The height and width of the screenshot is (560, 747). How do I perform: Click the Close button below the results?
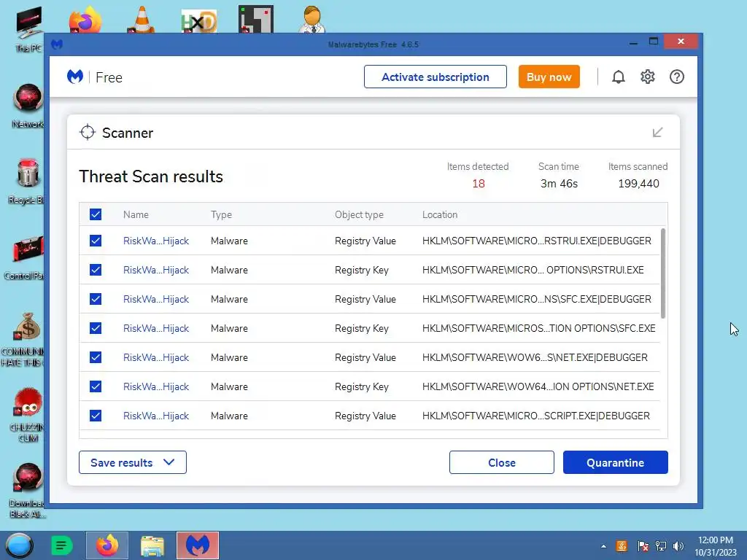(502, 462)
